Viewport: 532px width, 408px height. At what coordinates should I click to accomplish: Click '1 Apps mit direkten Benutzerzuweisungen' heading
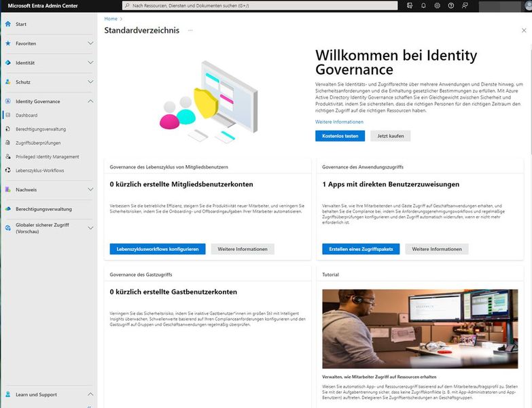391,184
